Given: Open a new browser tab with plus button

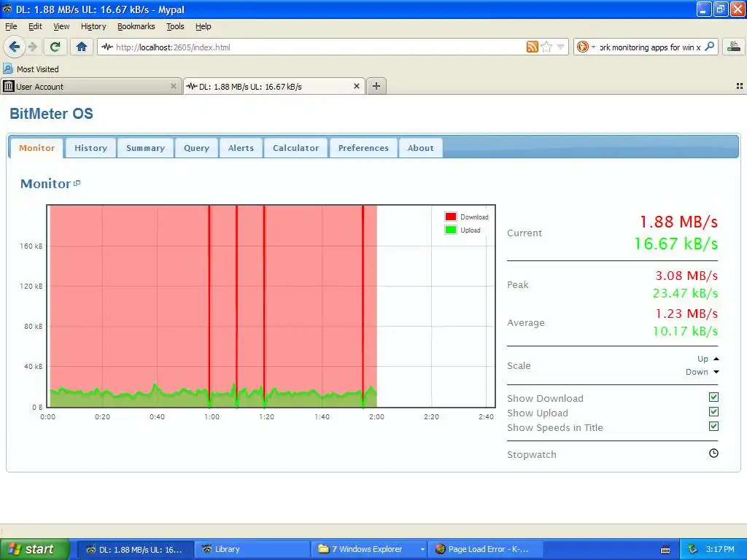Looking at the screenshot, I should coord(376,86).
